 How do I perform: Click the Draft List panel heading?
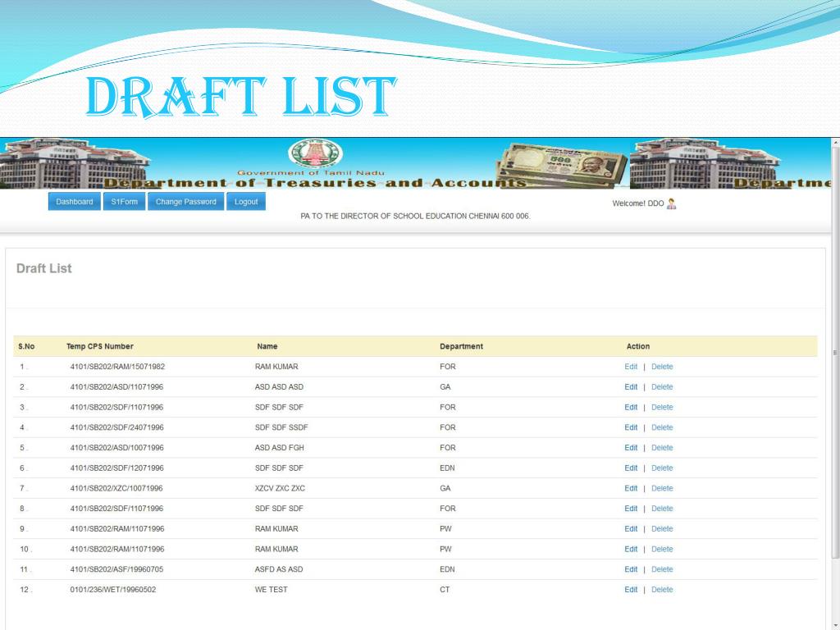pos(44,268)
